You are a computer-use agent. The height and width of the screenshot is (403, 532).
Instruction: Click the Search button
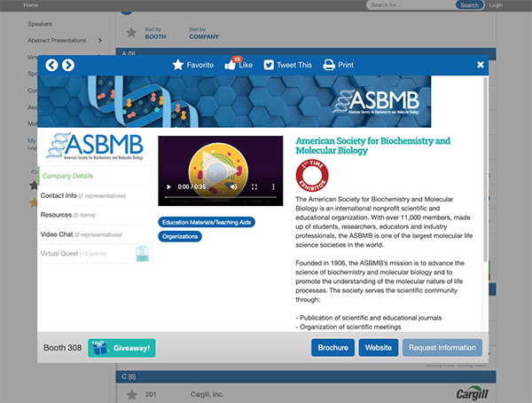tap(470, 5)
